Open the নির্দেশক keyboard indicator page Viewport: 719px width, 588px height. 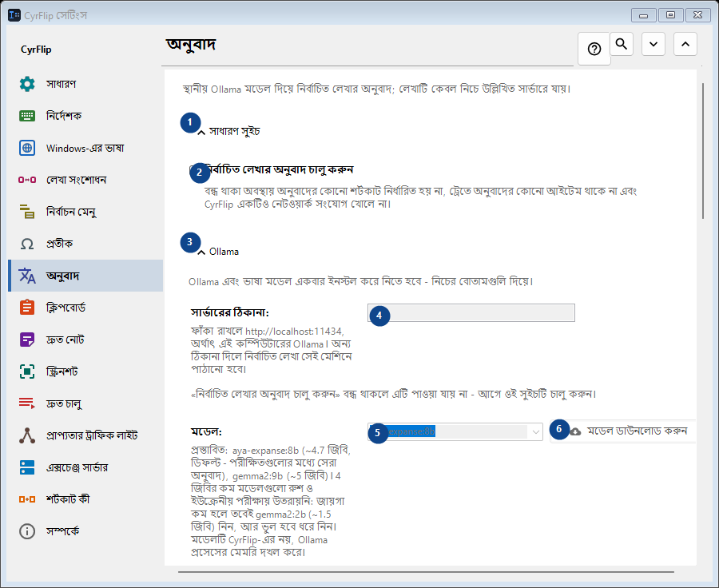85,116
